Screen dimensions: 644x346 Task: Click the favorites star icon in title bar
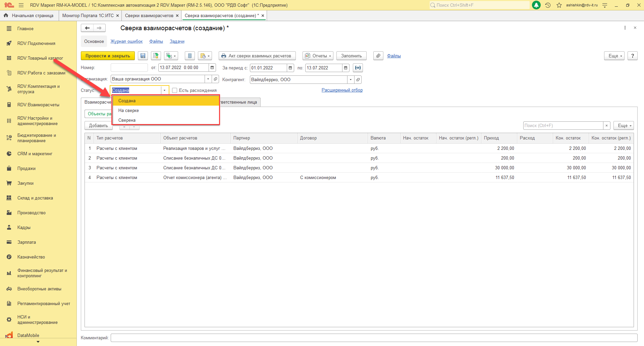[x=559, y=5]
